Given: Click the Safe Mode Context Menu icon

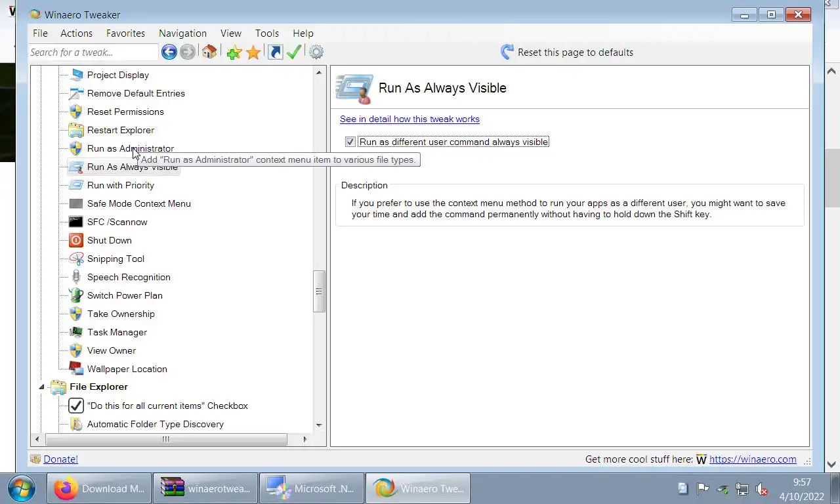Looking at the screenshot, I should (76, 203).
